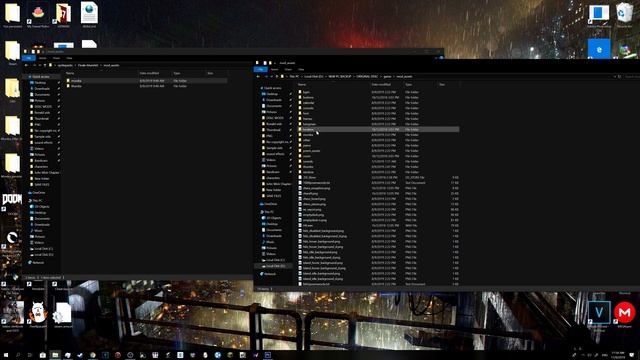Click This PC in front window address bar
The image size is (640, 360).
pos(294,76)
